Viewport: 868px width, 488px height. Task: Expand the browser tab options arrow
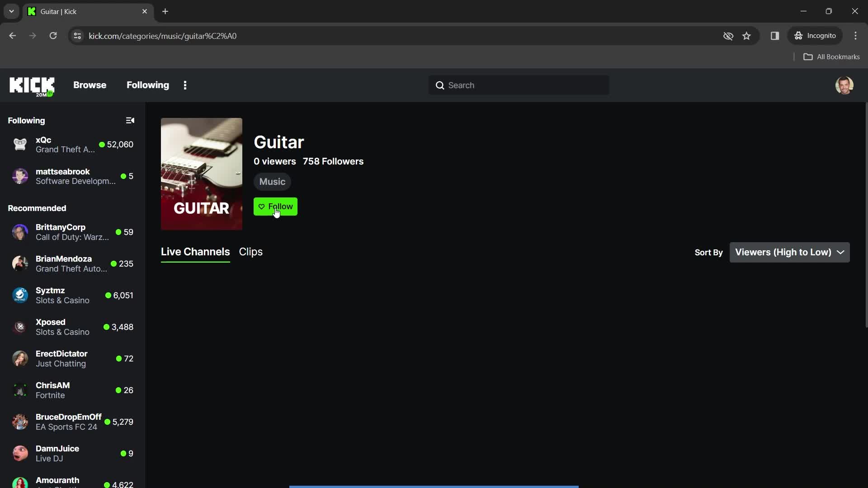coord(11,11)
